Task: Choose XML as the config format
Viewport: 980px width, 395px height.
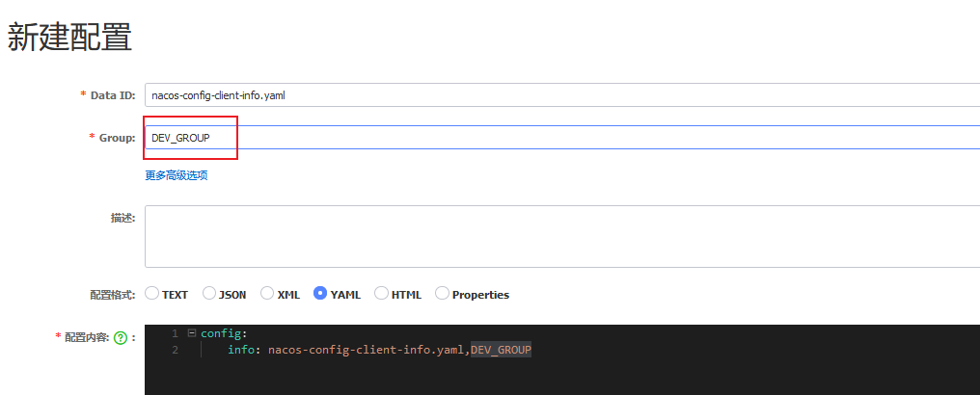Action: 267,294
